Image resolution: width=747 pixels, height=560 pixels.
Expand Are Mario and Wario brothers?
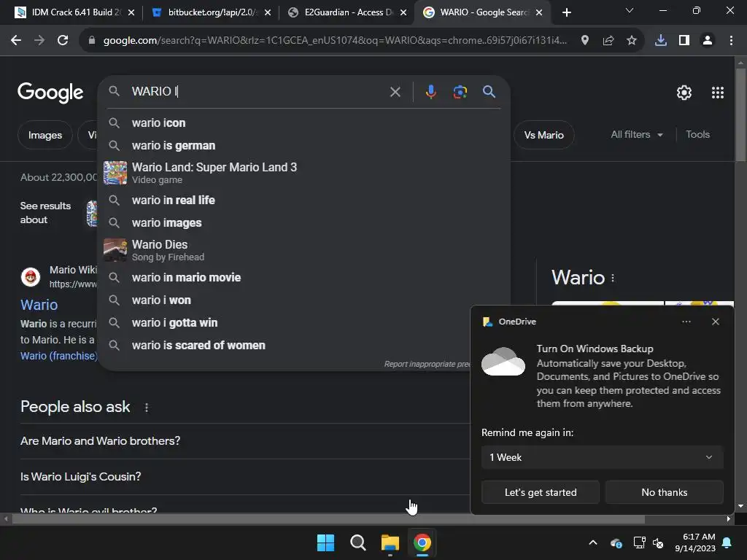coord(245,441)
